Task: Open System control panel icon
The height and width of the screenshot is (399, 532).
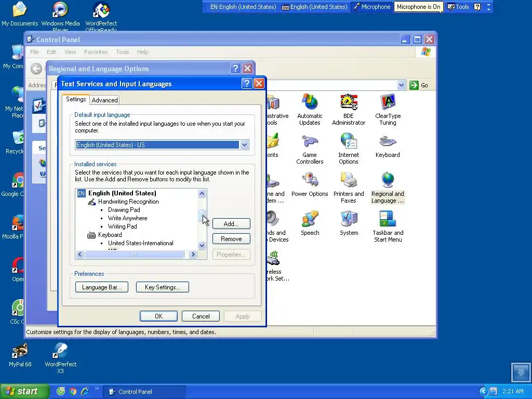Action: (x=349, y=223)
